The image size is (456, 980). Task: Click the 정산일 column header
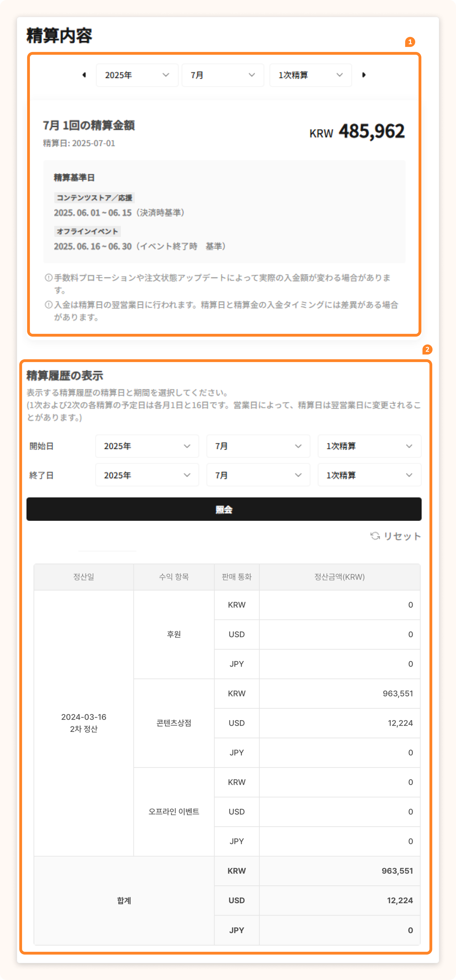pos(84,577)
